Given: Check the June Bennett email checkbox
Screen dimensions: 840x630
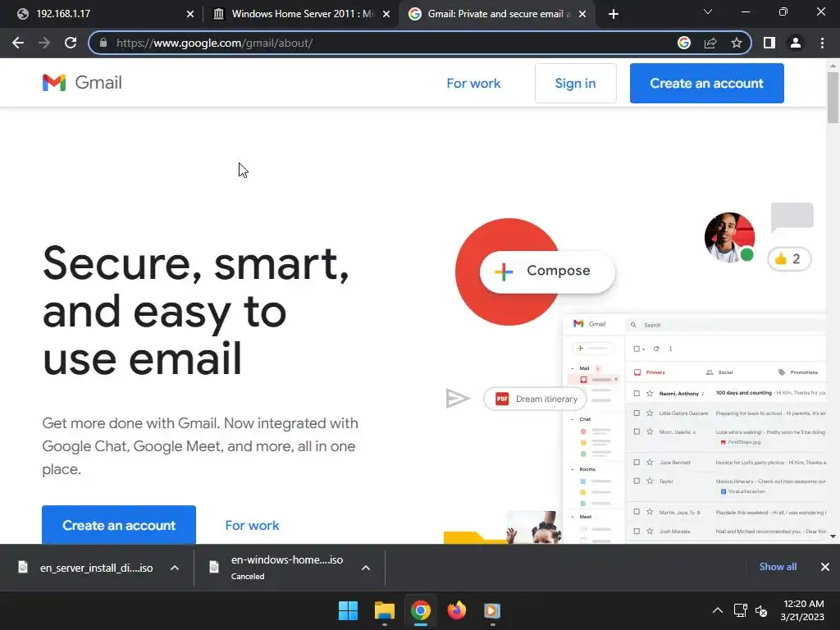Looking at the screenshot, I should [x=637, y=462].
